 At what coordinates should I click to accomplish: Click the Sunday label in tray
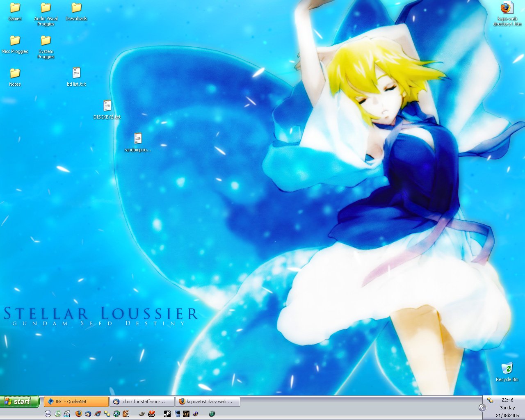[x=507, y=408]
